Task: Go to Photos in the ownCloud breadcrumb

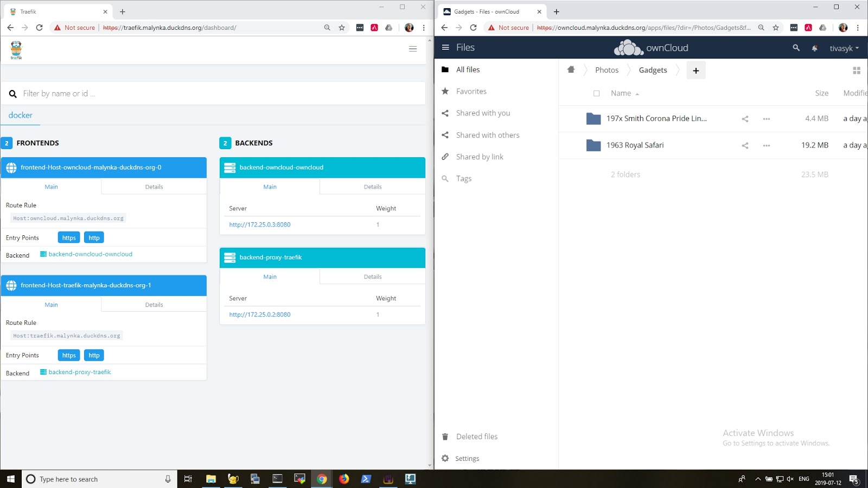Action: pyautogui.click(x=607, y=70)
